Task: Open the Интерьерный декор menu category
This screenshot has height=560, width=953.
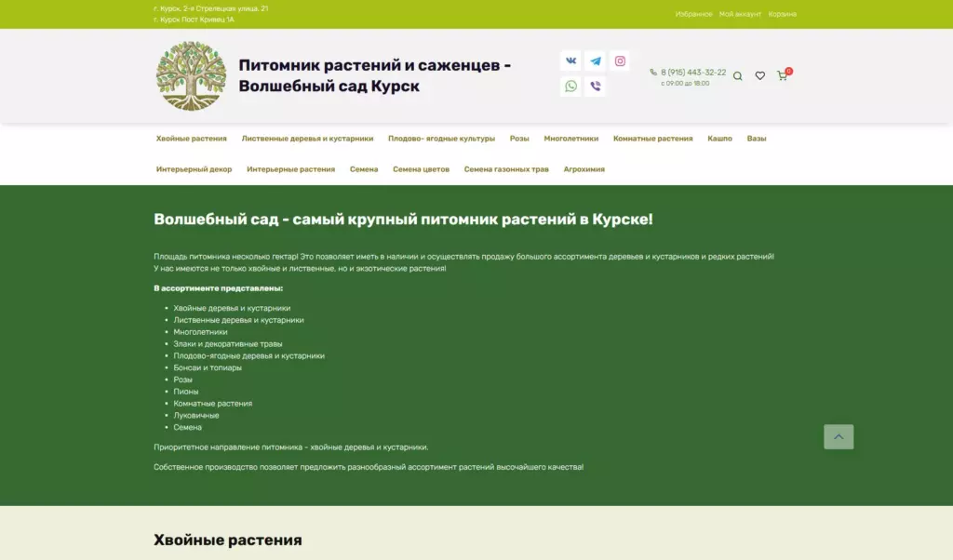Action: [194, 169]
